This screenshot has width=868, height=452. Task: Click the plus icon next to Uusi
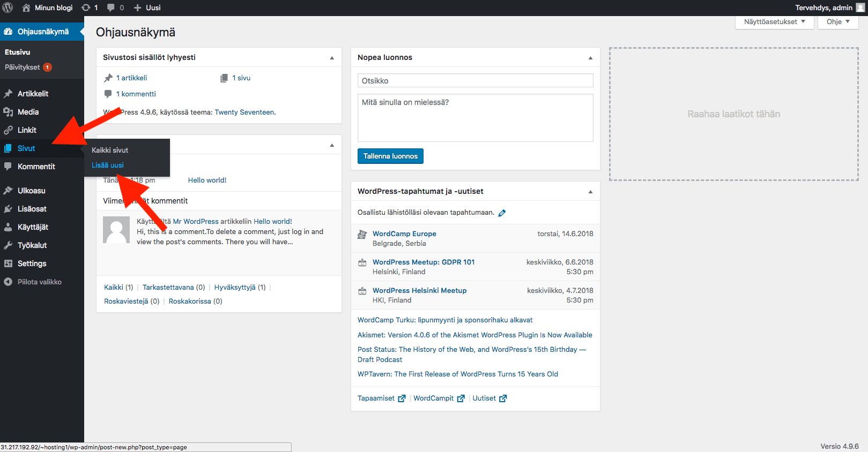(137, 7)
